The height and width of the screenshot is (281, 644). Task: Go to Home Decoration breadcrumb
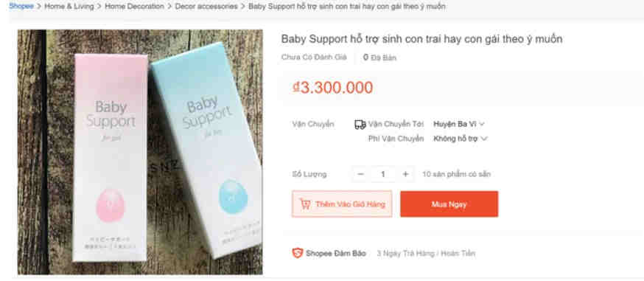134,6
